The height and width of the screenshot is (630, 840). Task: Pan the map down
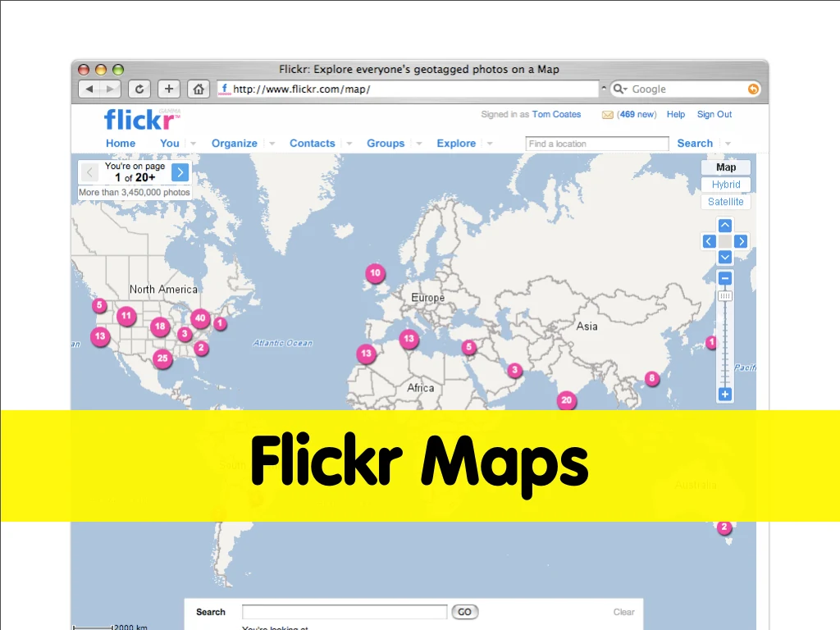[725, 258]
